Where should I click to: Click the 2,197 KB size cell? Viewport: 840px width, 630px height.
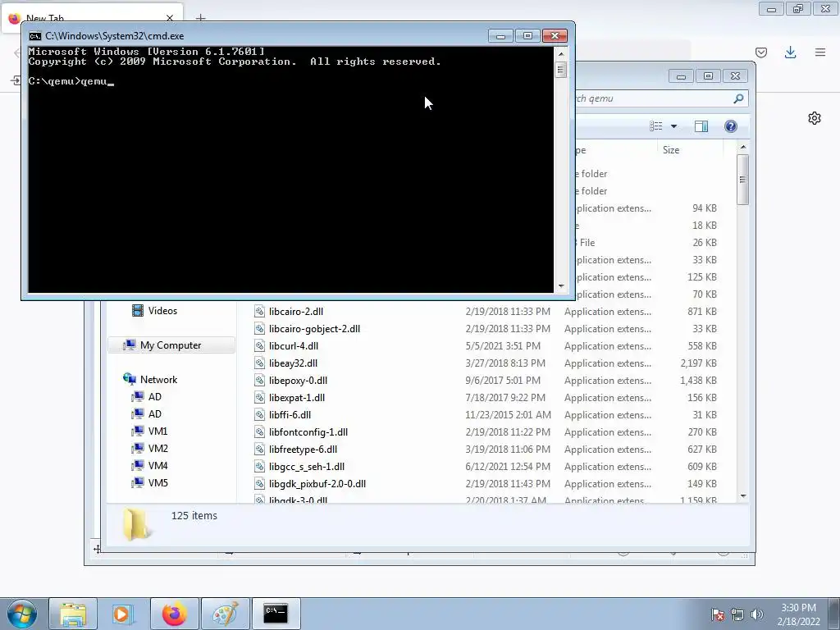pyautogui.click(x=699, y=363)
